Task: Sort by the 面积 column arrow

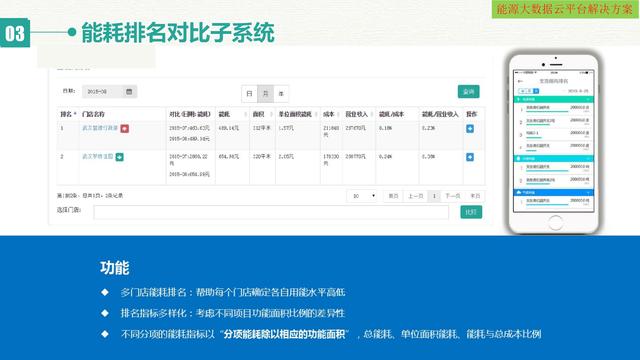Action: pyautogui.click(x=271, y=115)
